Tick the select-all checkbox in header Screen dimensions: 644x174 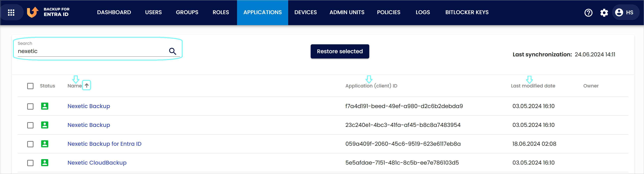30,86
